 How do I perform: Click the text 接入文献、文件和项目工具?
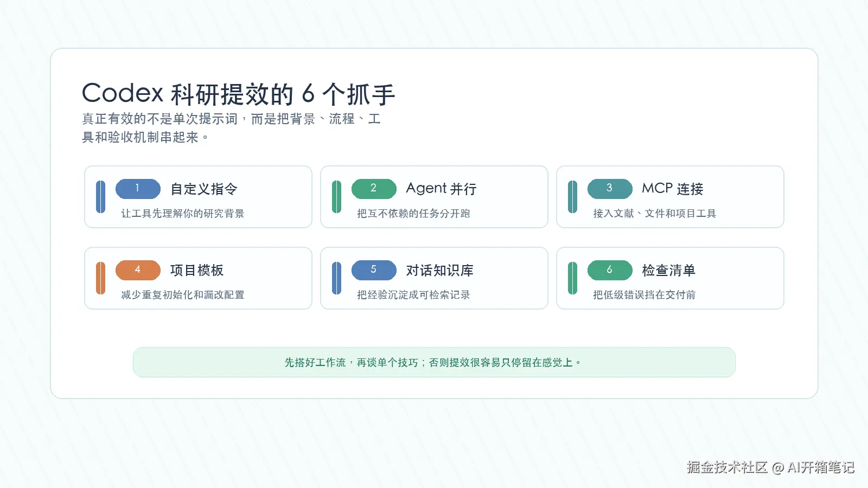click(655, 214)
